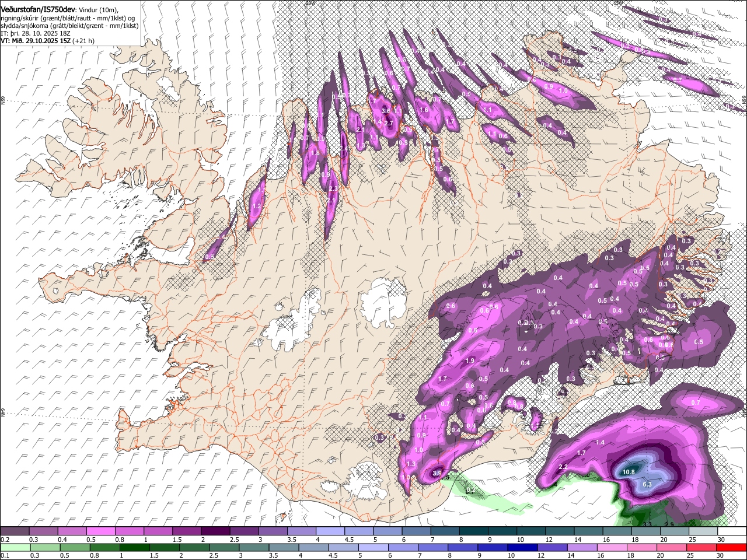Pick the lower legend red swatch at 30
This screenshot has height=560, width=747.
coord(731,547)
